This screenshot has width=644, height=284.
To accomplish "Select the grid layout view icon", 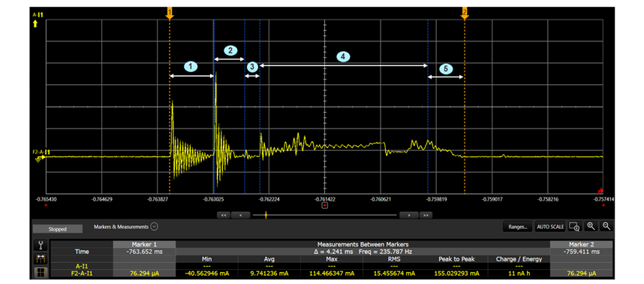I will pyautogui.click(x=41, y=273).
